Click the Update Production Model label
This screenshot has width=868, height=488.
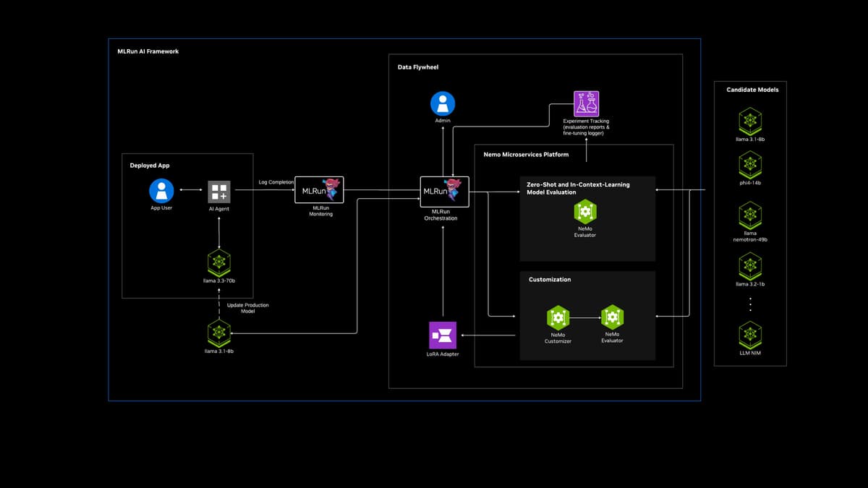247,307
